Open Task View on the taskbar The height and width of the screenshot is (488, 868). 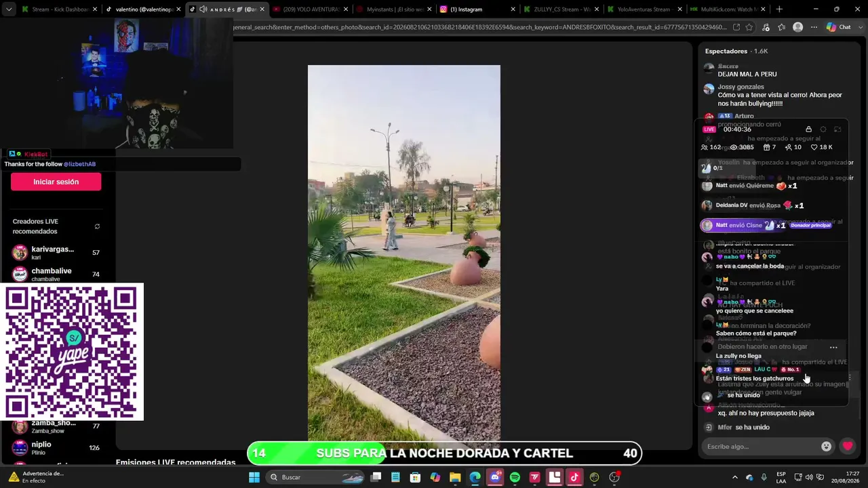[376, 477]
